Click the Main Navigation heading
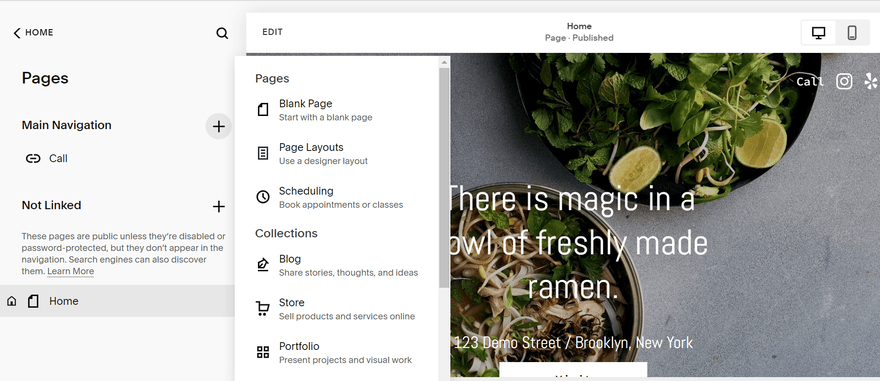This screenshot has width=880, height=381. click(x=67, y=125)
